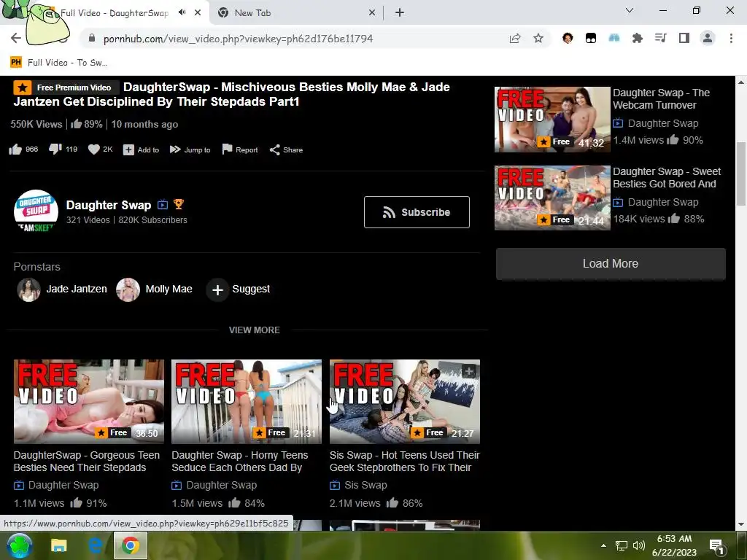This screenshot has width=747, height=560.
Task: Open File Explorer from the taskbar
Action: click(x=59, y=545)
